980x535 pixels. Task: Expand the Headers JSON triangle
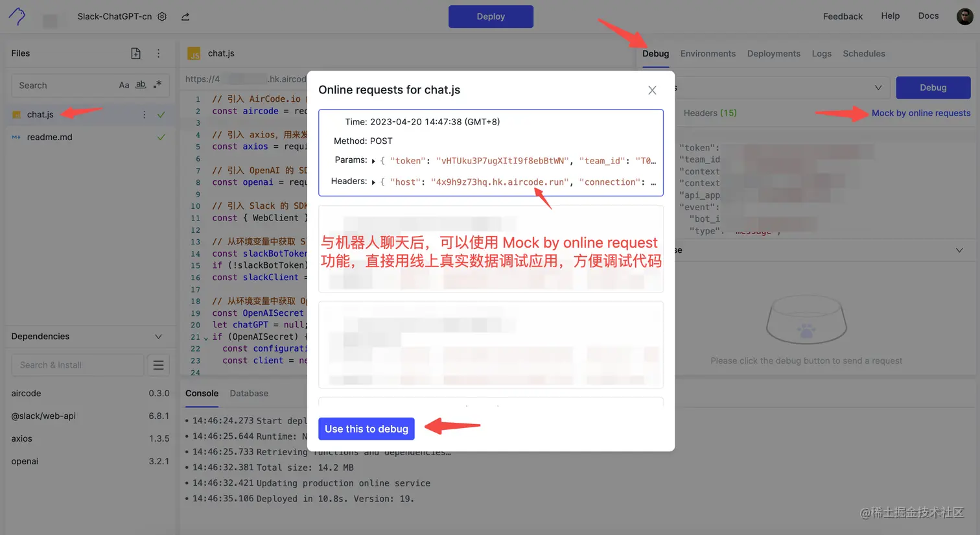(373, 182)
